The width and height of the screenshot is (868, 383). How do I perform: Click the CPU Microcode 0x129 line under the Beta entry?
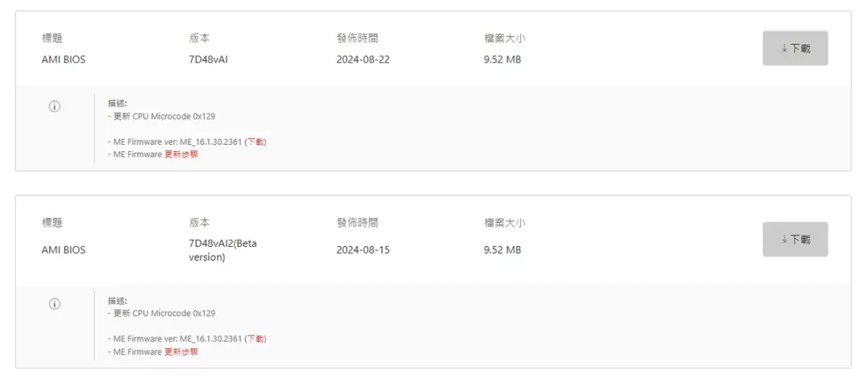162,313
